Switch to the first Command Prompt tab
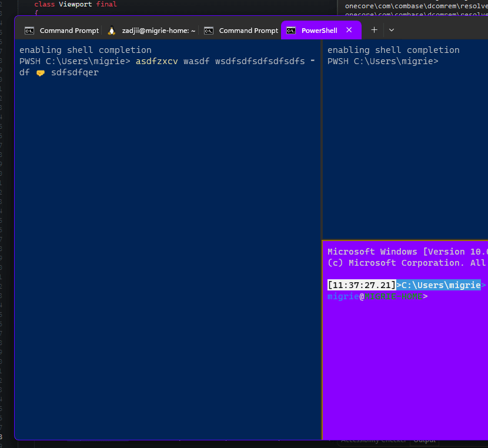 click(62, 31)
